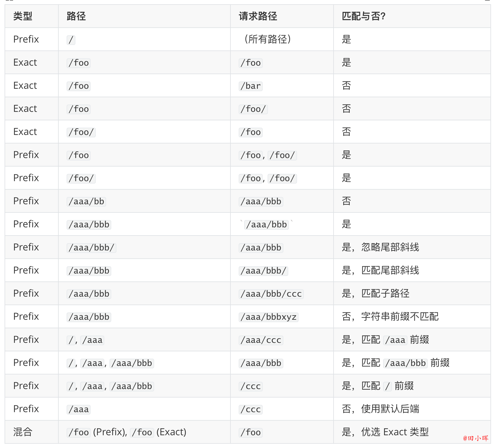The width and height of the screenshot is (495, 448).
Task: Click the 类型 column header
Action: click(23, 16)
